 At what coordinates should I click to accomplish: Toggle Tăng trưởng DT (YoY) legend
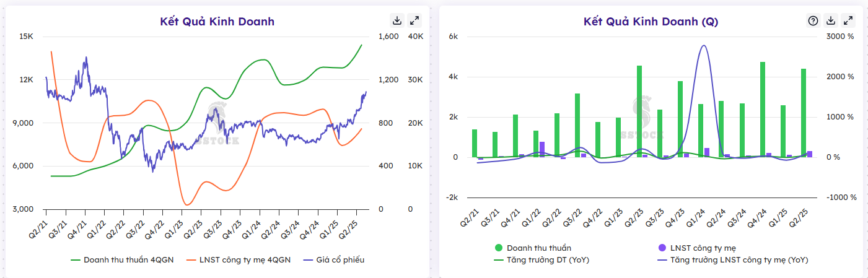pos(541,260)
